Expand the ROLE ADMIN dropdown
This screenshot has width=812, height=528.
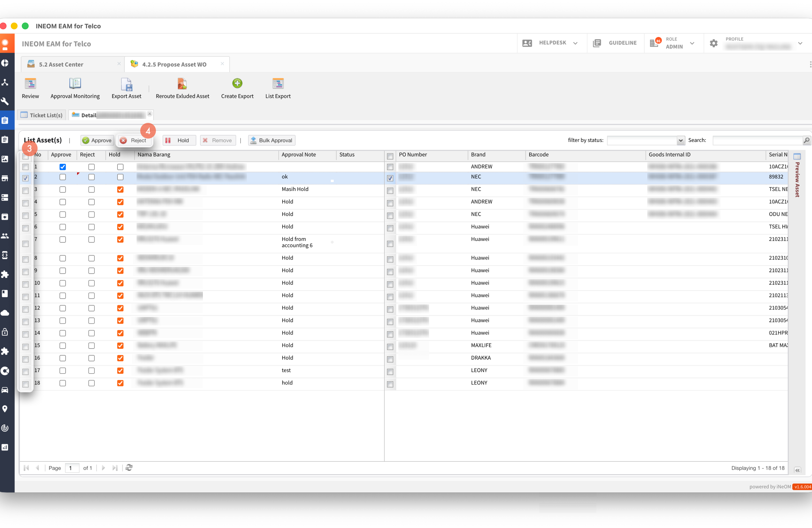(692, 43)
